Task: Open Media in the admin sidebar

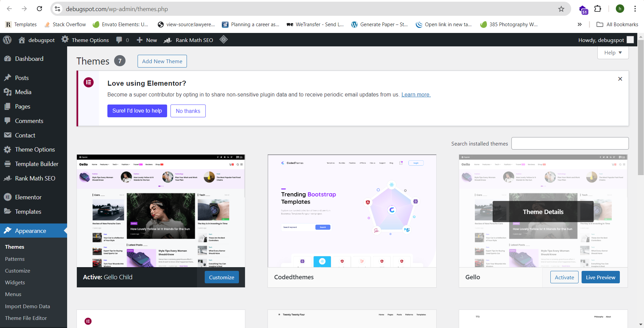Action: pos(23,92)
